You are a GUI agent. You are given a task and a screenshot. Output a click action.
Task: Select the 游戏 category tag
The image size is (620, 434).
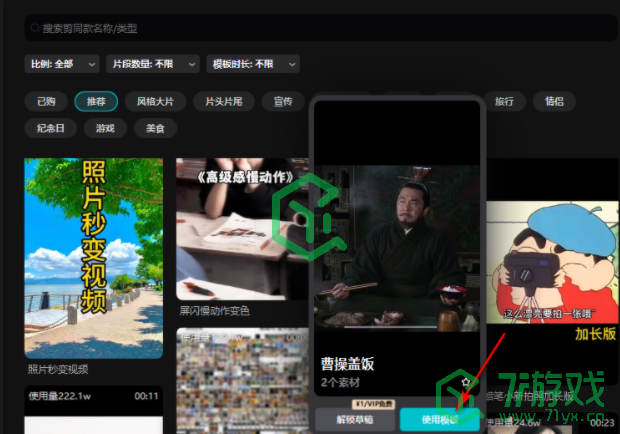coord(105,128)
